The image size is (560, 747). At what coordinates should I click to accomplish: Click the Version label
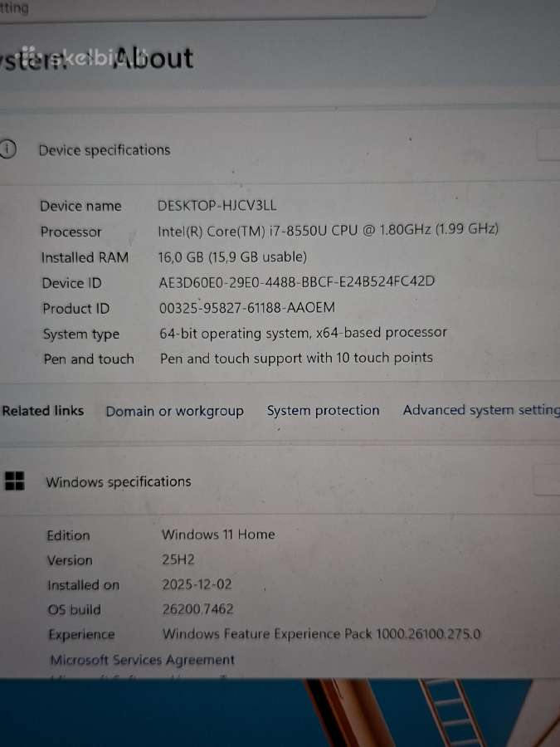[70, 560]
